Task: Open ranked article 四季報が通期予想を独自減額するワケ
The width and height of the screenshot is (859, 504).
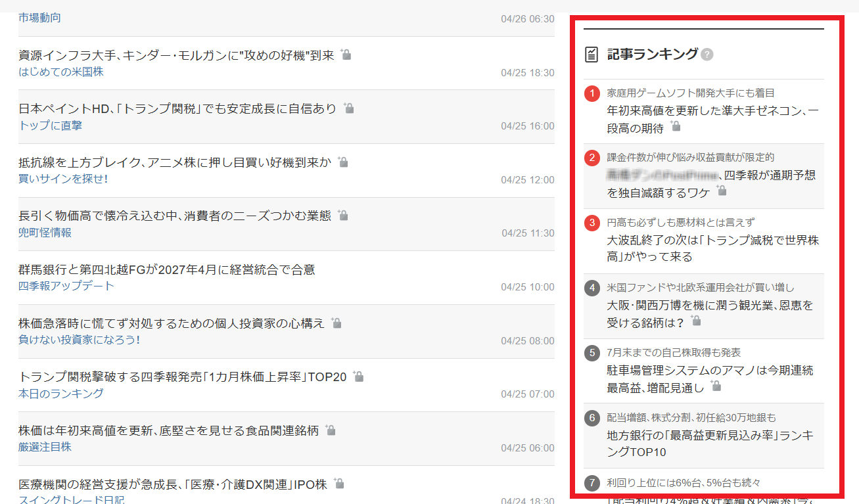Action: (712, 183)
